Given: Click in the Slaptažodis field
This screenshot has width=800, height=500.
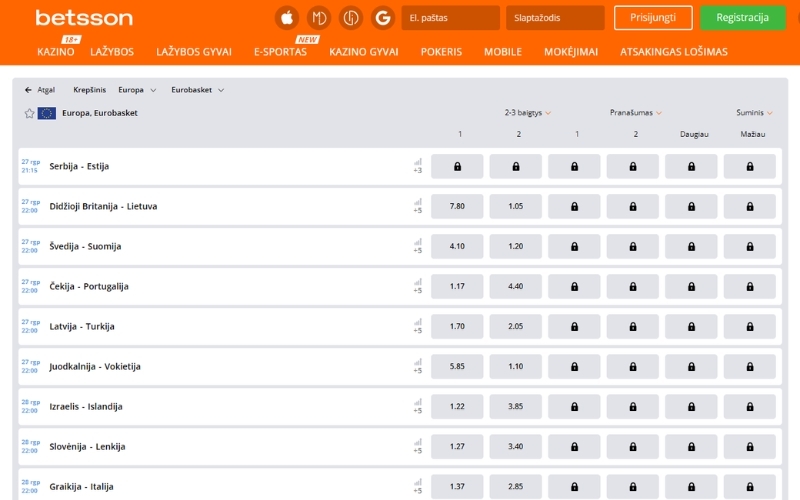Looking at the screenshot, I should point(555,18).
